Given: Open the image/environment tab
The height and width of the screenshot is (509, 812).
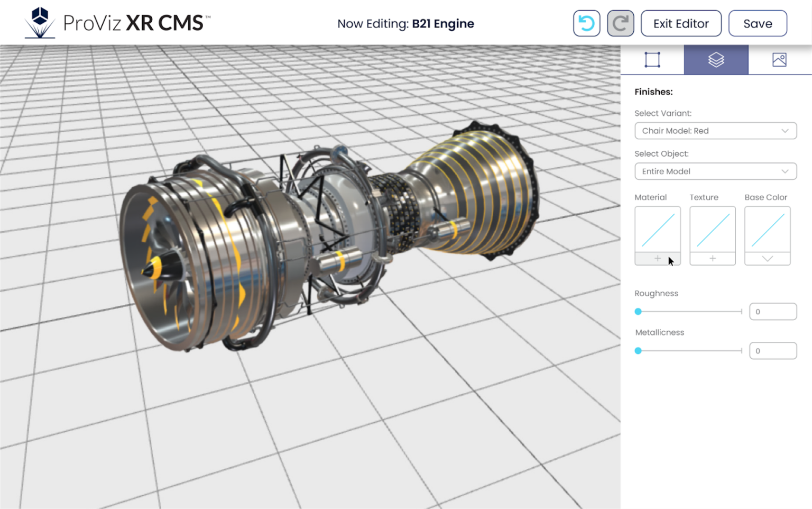Looking at the screenshot, I should [x=779, y=59].
